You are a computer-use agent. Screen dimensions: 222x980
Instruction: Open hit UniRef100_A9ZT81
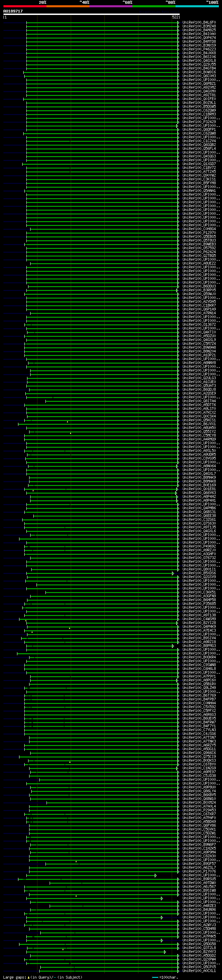[199, 95]
